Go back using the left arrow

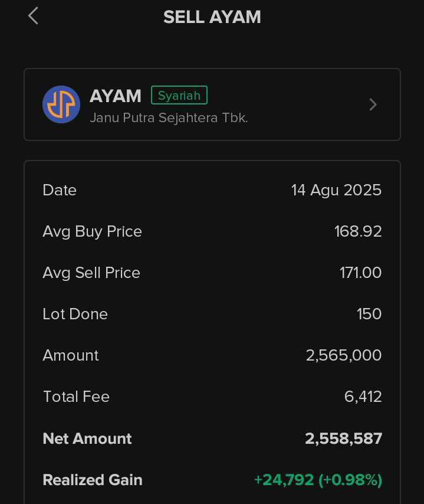[x=33, y=16]
